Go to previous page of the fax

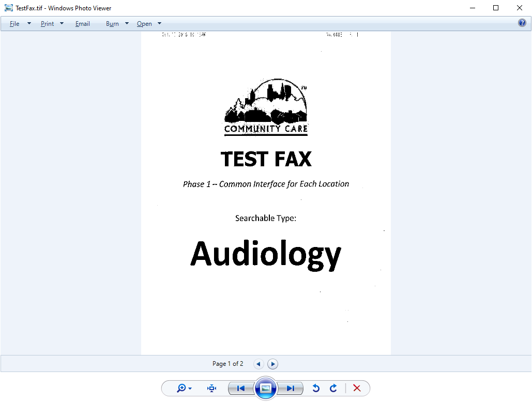tap(259, 364)
